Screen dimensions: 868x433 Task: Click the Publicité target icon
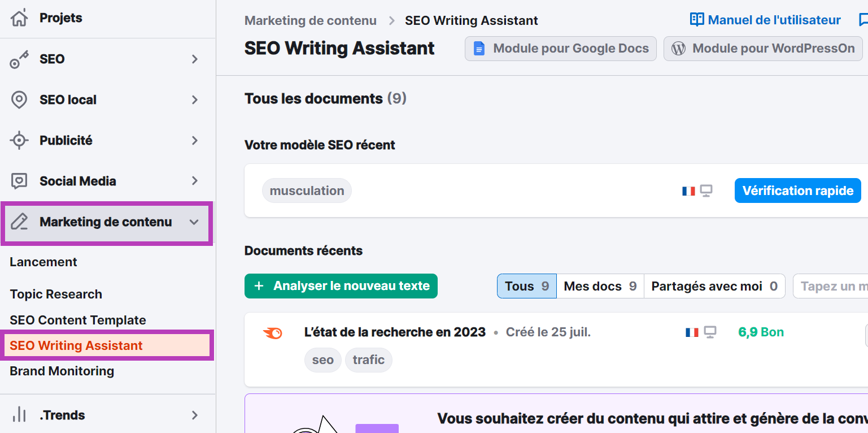pyautogui.click(x=19, y=141)
